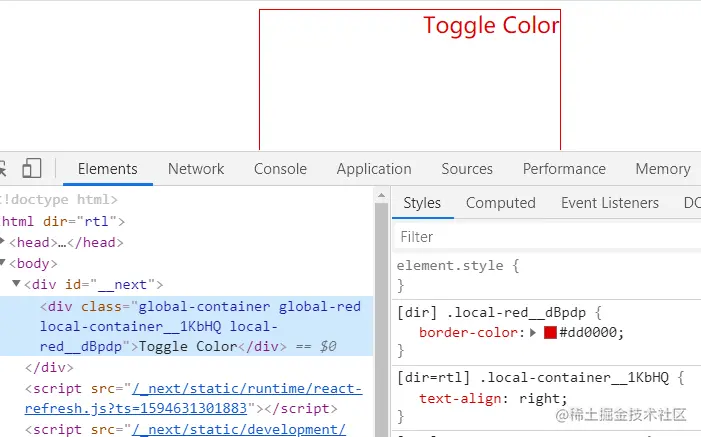The image size is (701, 437).
Task: Select the global-container div node
Action: [x=186, y=326]
